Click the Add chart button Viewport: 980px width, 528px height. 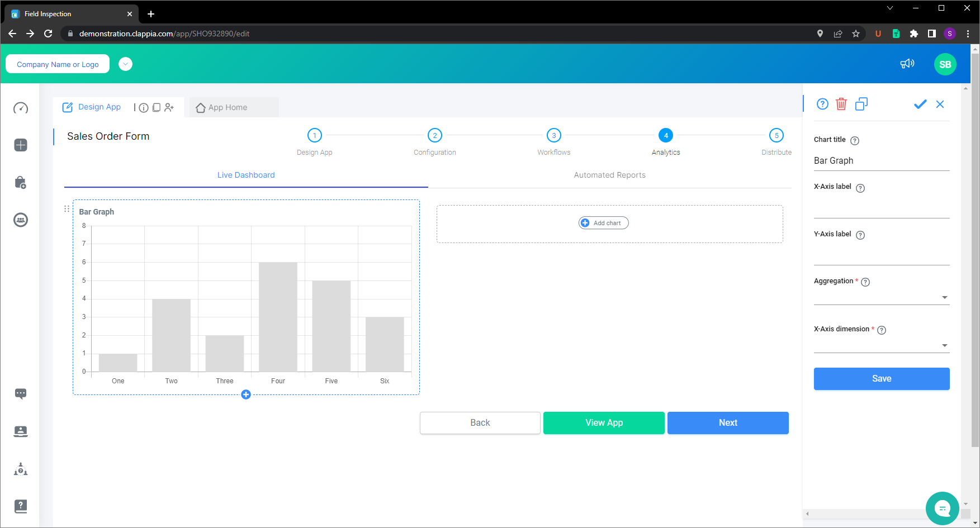(x=603, y=223)
